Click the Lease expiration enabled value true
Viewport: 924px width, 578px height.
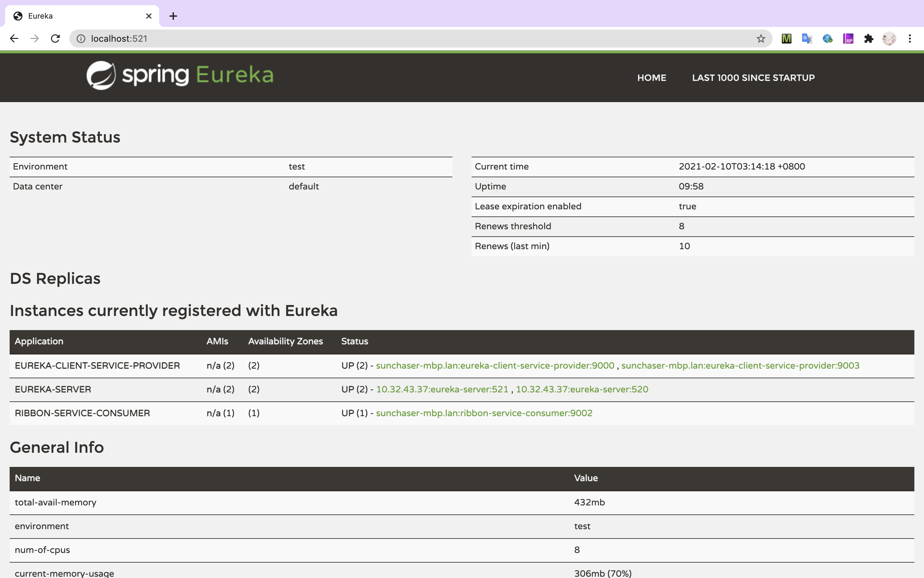(x=687, y=206)
